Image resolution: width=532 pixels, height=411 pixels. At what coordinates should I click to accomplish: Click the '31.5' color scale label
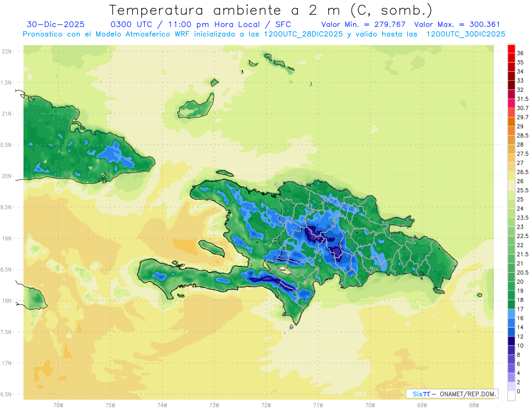(523, 99)
